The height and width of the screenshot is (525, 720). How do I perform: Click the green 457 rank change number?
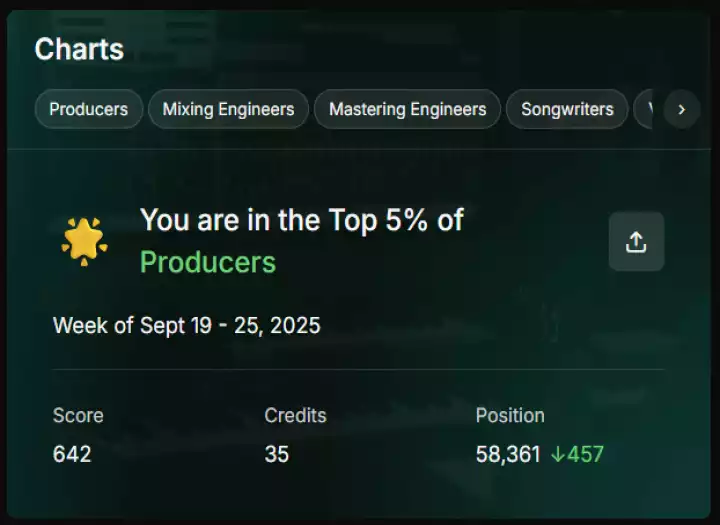click(585, 454)
